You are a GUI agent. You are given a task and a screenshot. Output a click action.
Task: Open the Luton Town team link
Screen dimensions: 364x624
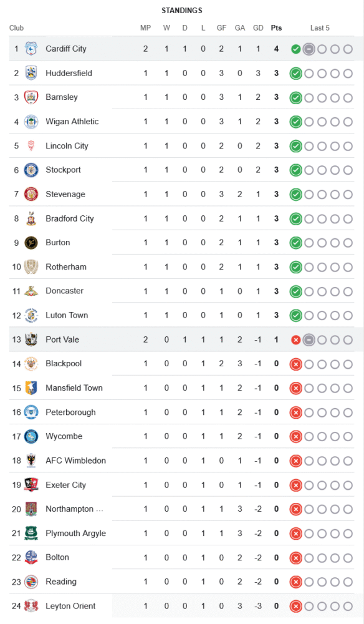coord(67,315)
